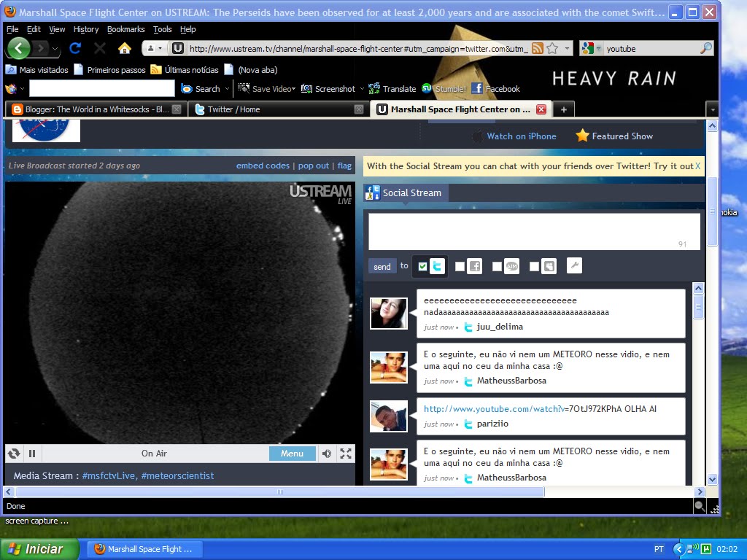Click the Iniciar start button
747x560 pixels.
point(39,548)
